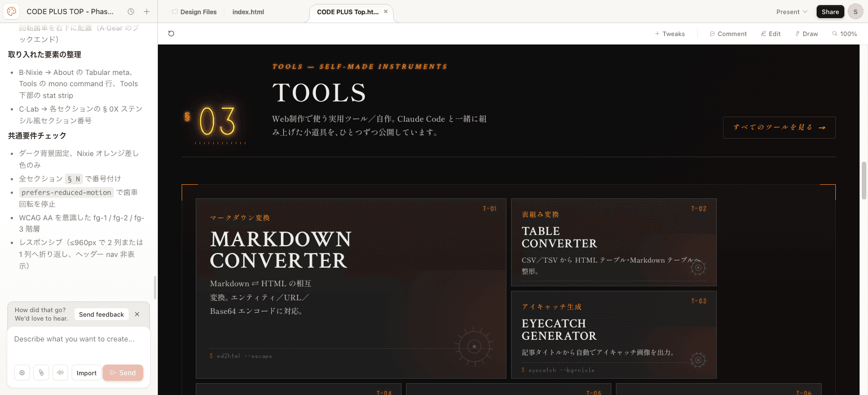868x395 pixels.
Task: Click gear icon in Markdown Converter card
Action: (x=474, y=346)
